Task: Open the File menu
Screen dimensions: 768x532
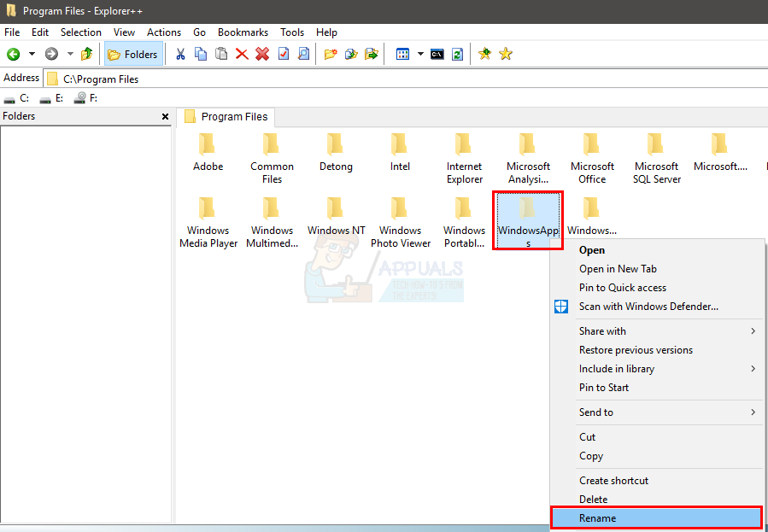Action: click(x=12, y=32)
